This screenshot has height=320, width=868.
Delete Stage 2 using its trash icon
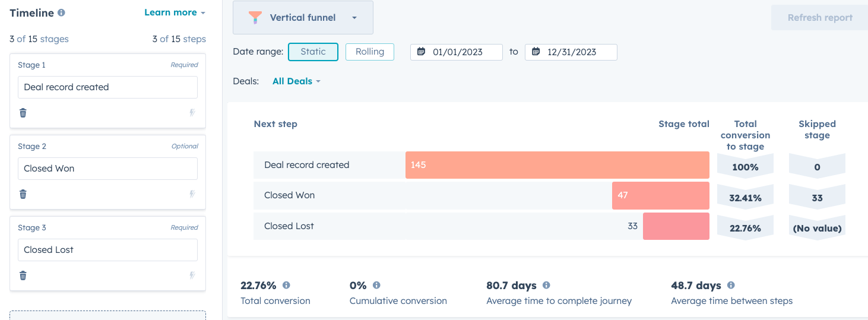[x=23, y=194]
